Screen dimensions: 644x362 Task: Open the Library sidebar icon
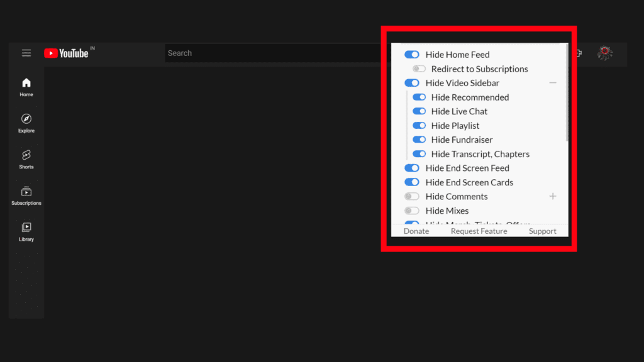26,230
